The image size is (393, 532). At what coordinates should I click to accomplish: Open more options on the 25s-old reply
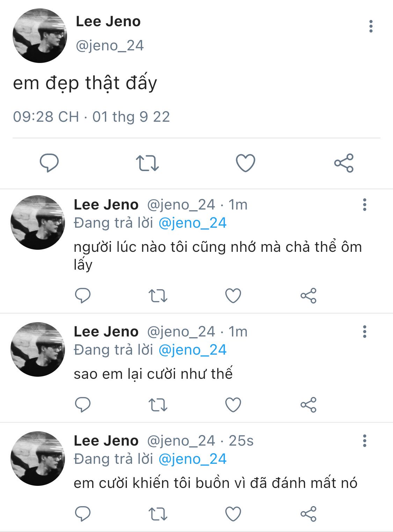click(364, 441)
